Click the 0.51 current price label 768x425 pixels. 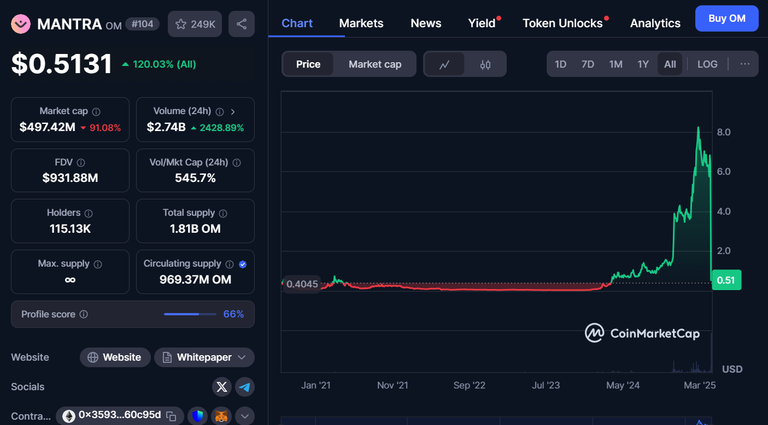[x=726, y=280]
